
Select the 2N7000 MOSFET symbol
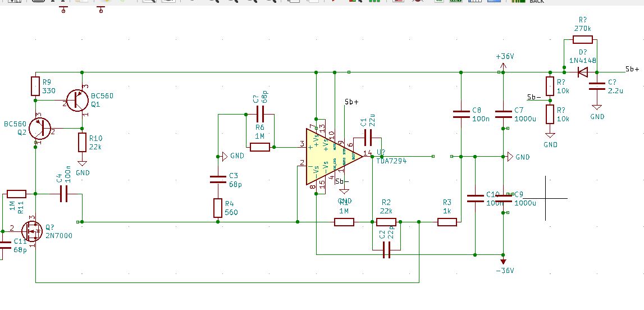coord(32,231)
